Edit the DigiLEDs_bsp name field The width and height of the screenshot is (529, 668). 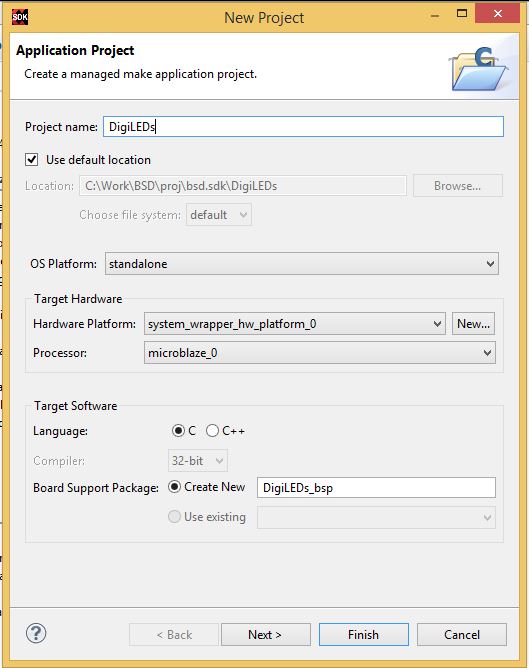pos(376,488)
